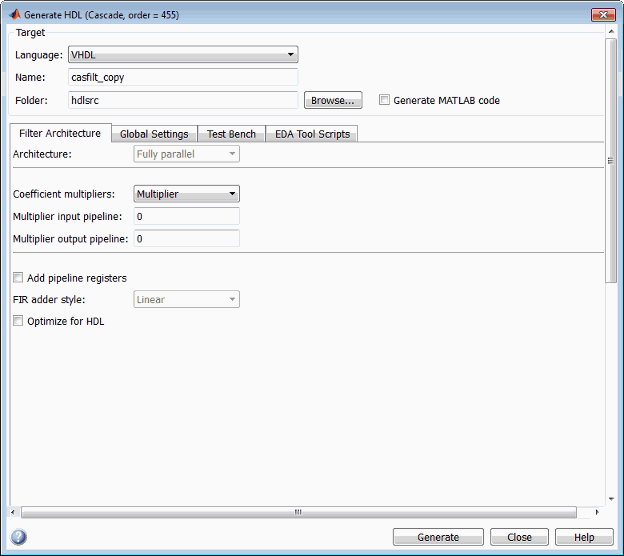Screen dimensions: 624x556
Task: Click the horizontal scrollbar right arrow
Action: coord(597,512)
